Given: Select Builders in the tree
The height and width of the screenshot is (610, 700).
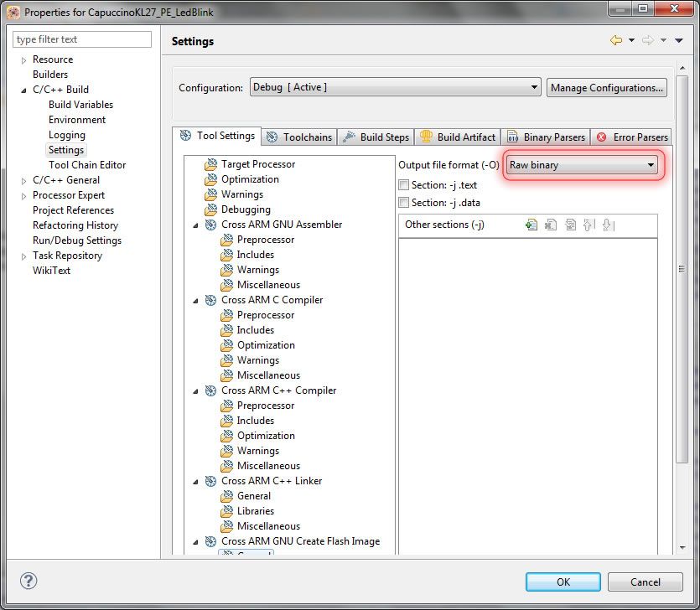Looking at the screenshot, I should [50, 74].
